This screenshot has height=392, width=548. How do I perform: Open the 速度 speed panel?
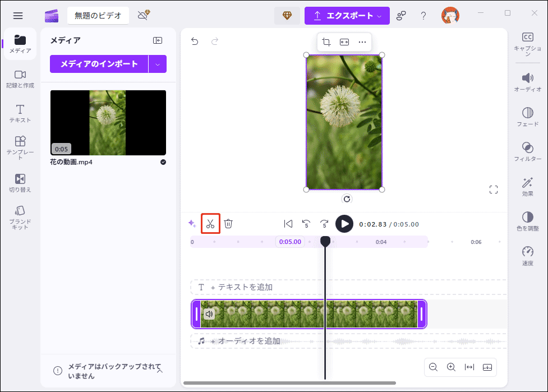coord(527,256)
